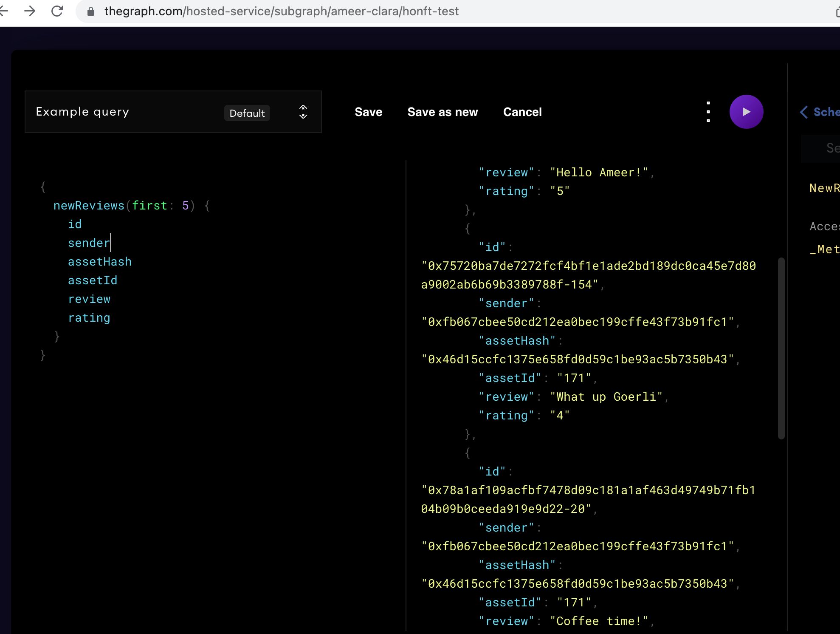Click the browser address bar URL
Image resolution: width=840 pixels, height=634 pixels.
[x=281, y=11]
